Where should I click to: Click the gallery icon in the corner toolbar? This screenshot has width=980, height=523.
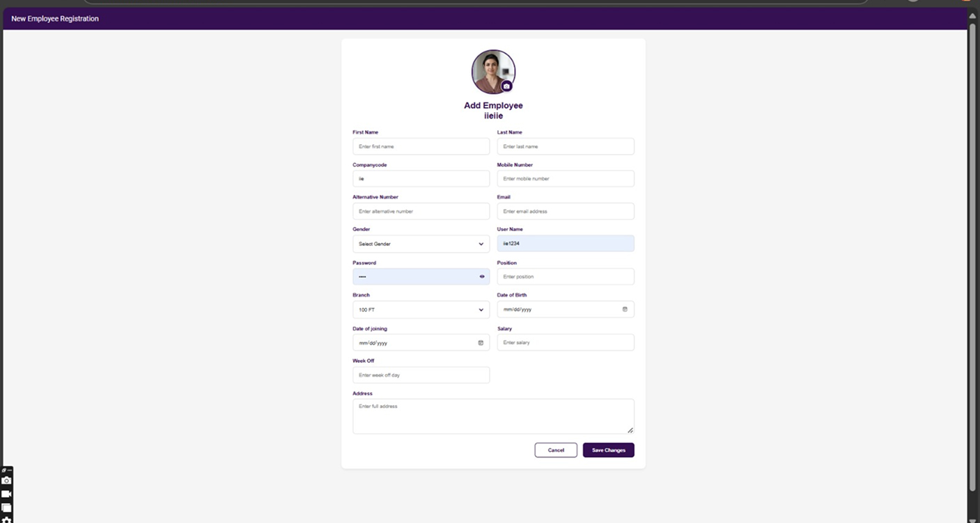click(6, 508)
